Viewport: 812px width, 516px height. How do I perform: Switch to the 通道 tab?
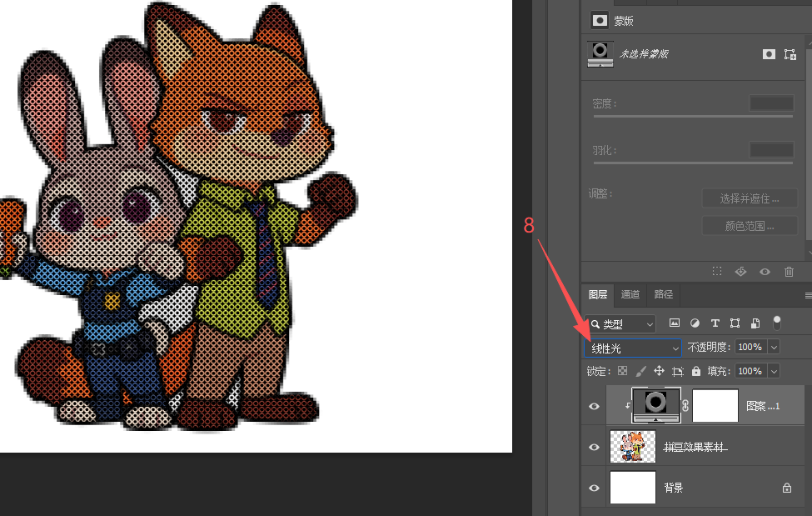click(x=630, y=294)
